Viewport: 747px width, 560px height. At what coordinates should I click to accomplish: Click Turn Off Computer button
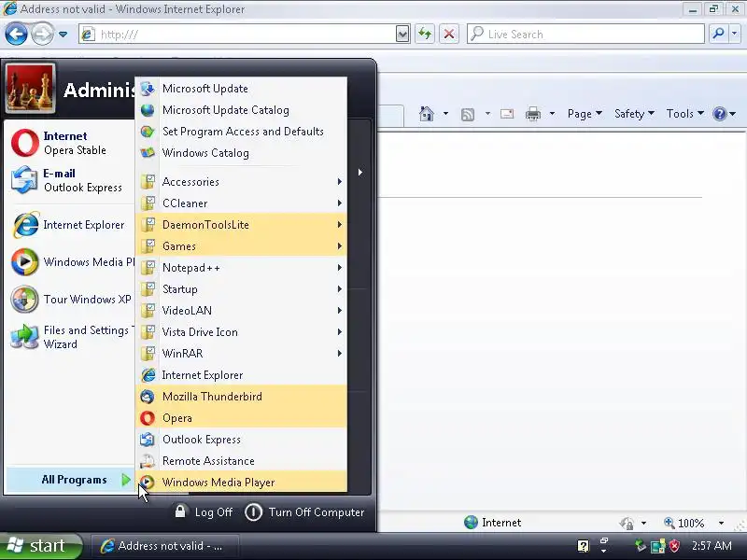pyautogui.click(x=304, y=512)
